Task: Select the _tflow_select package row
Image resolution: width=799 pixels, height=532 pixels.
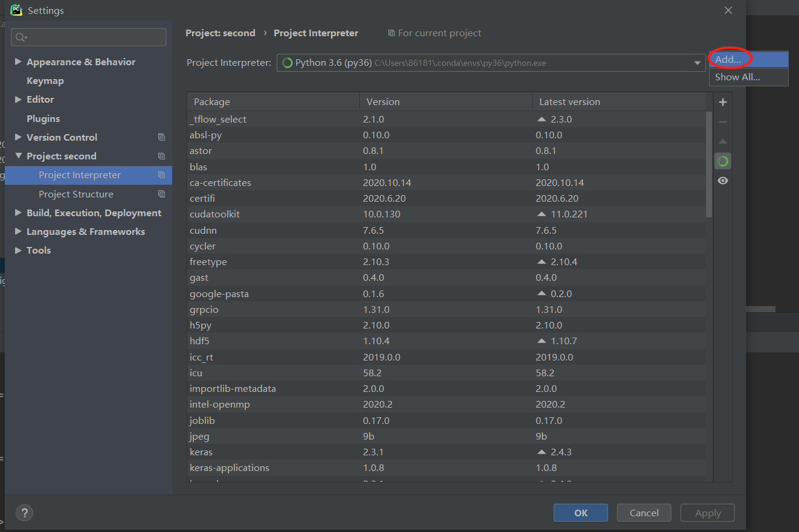Action: (447, 120)
